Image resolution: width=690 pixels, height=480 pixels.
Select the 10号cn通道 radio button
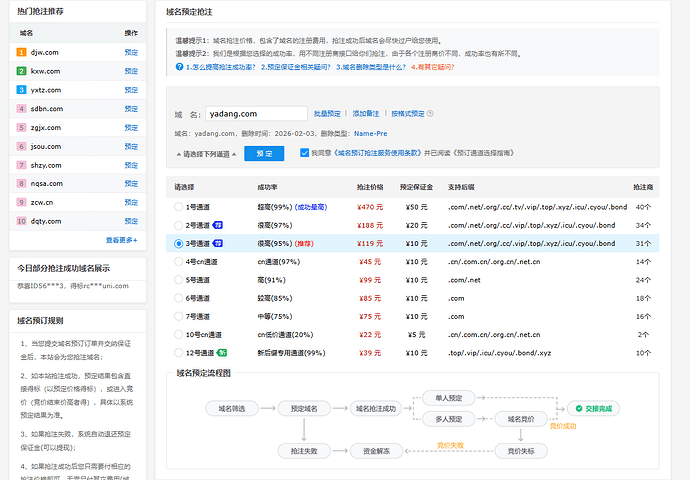178,335
